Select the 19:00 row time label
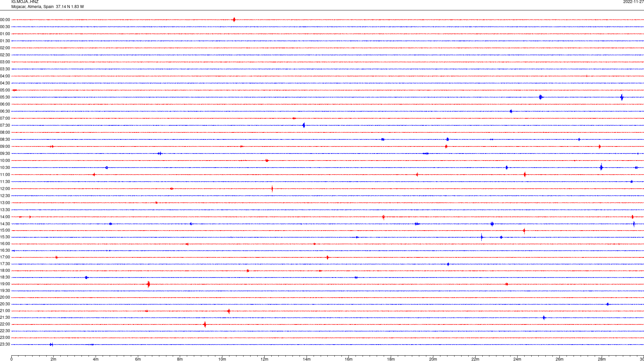This screenshot has width=644, height=362. pyautogui.click(x=5, y=284)
